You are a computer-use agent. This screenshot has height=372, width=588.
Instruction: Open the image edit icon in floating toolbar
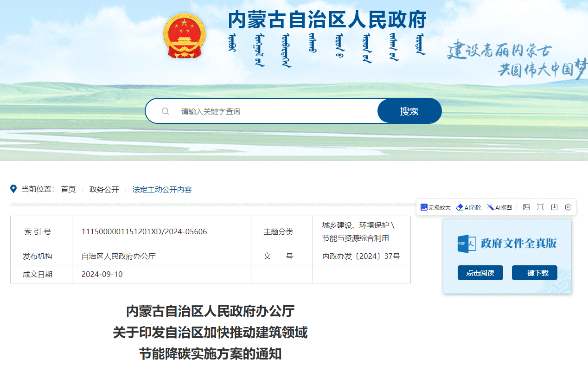(x=526, y=207)
